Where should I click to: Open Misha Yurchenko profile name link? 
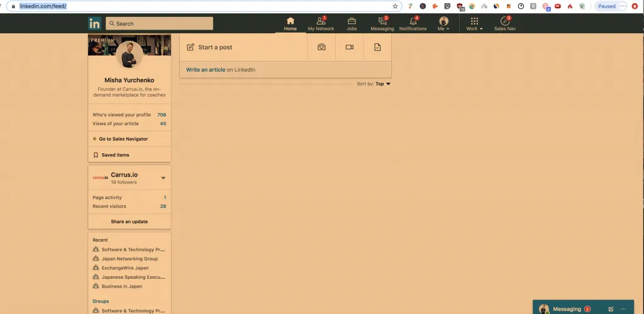pos(130,80)
